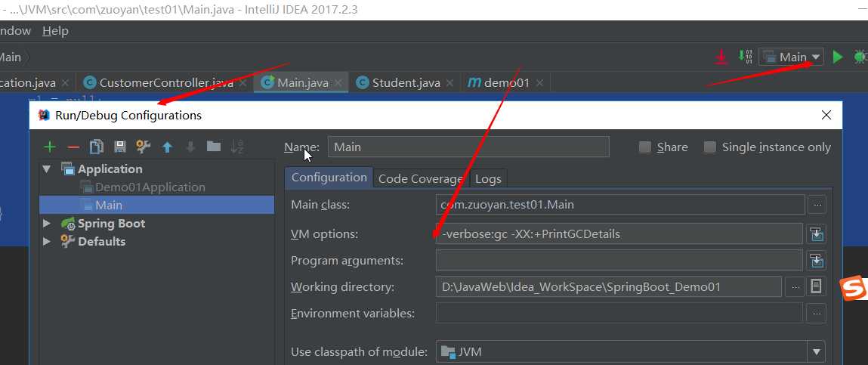
Task: Sort configurations alphabetically
Action: click(237, 147)
